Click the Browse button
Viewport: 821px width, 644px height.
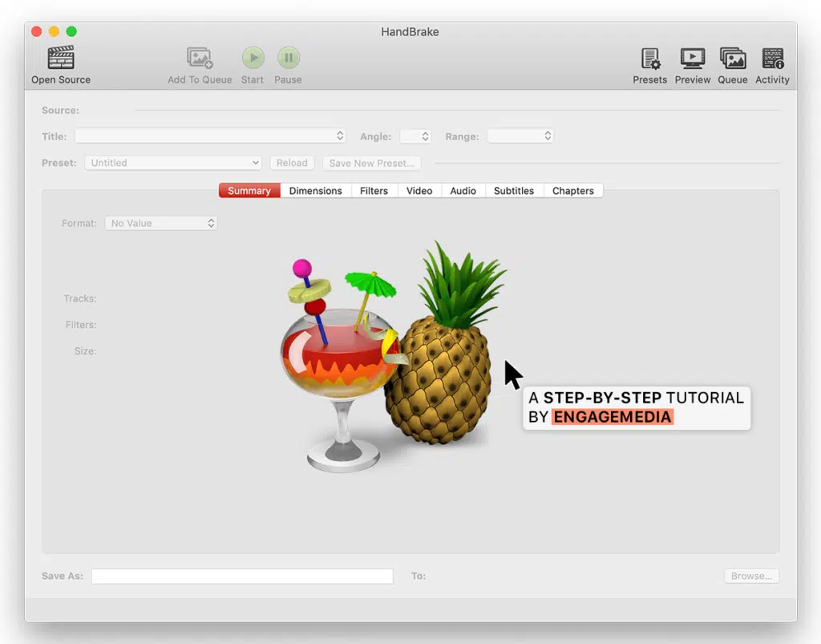(750, 576)
